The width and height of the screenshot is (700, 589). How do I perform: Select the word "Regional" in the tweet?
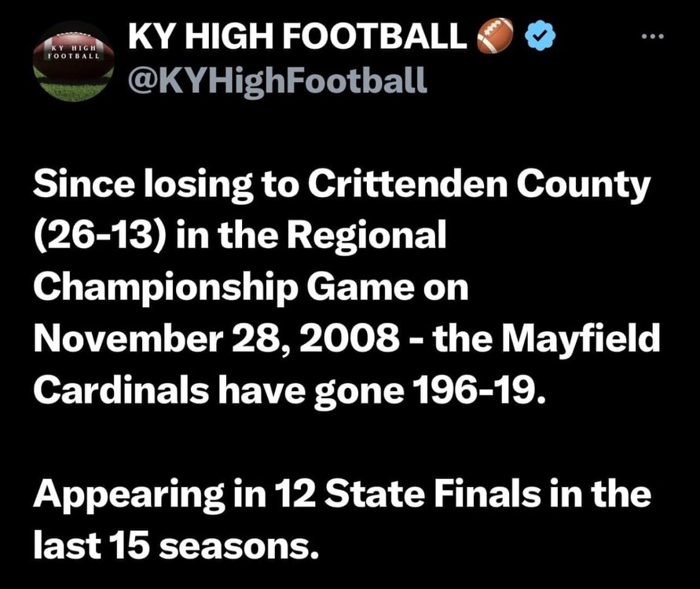[x=365, y=236]
